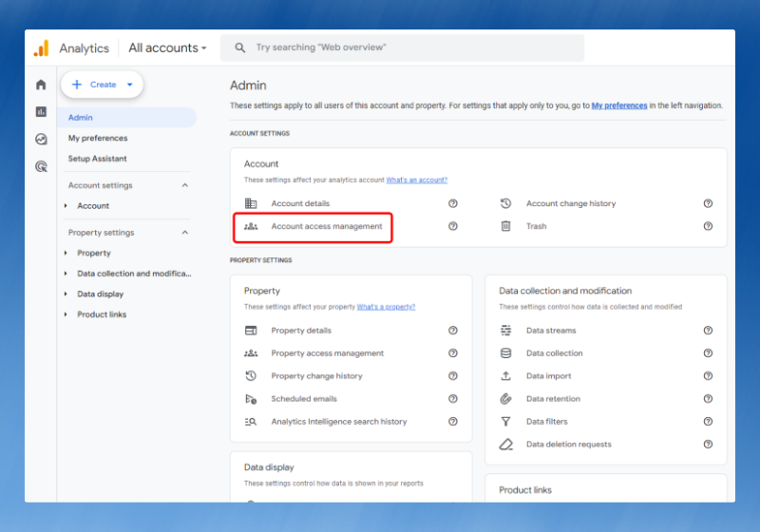Open the Create button dropdown arrow

130,85
